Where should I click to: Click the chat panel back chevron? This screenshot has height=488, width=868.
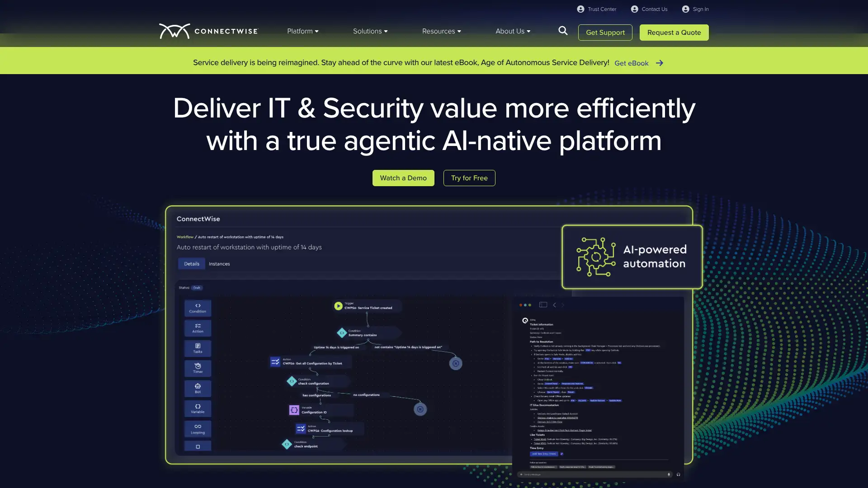coord(555,305)
